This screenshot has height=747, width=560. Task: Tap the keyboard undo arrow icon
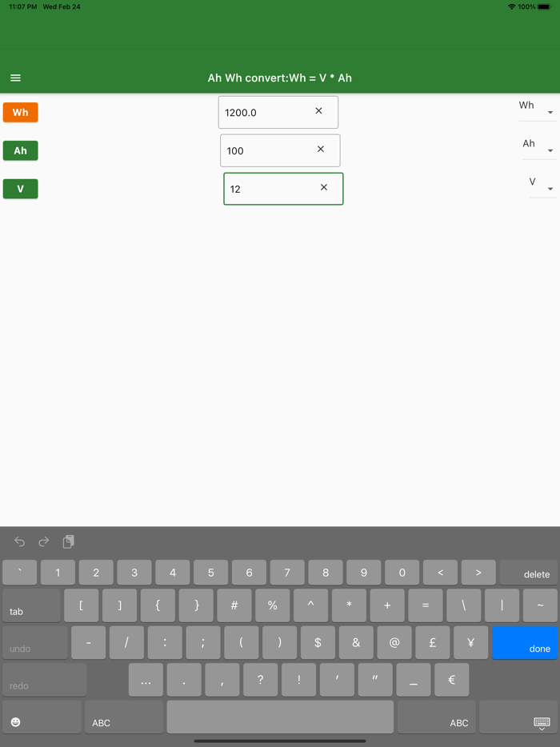pyautogui.click(x=19, y=541)
